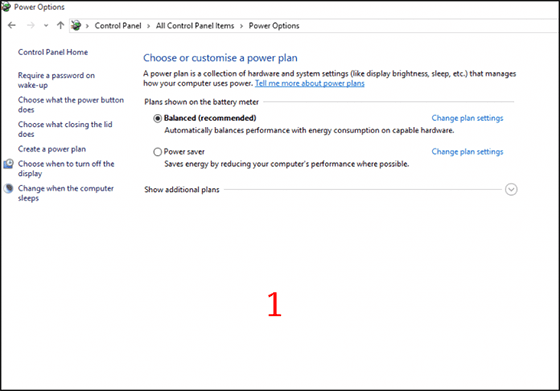Open Choose what closing the lid does
560x391 pixels.
pyautogui.click(x=65, y=129)
